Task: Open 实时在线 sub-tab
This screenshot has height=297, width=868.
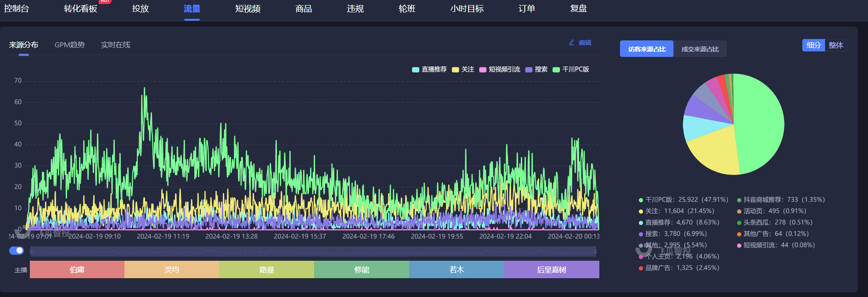Action: pos(116,45)
